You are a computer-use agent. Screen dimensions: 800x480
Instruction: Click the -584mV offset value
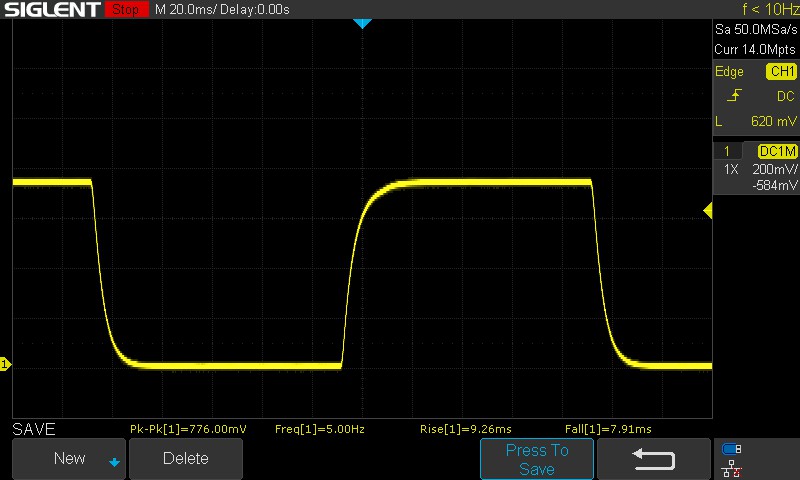(774, 186)
